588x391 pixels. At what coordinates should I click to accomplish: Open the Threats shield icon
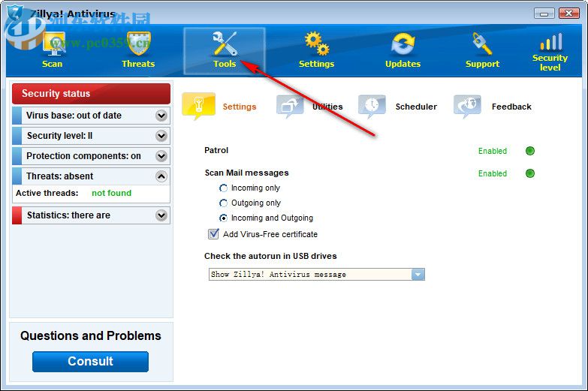click(138, 44)
